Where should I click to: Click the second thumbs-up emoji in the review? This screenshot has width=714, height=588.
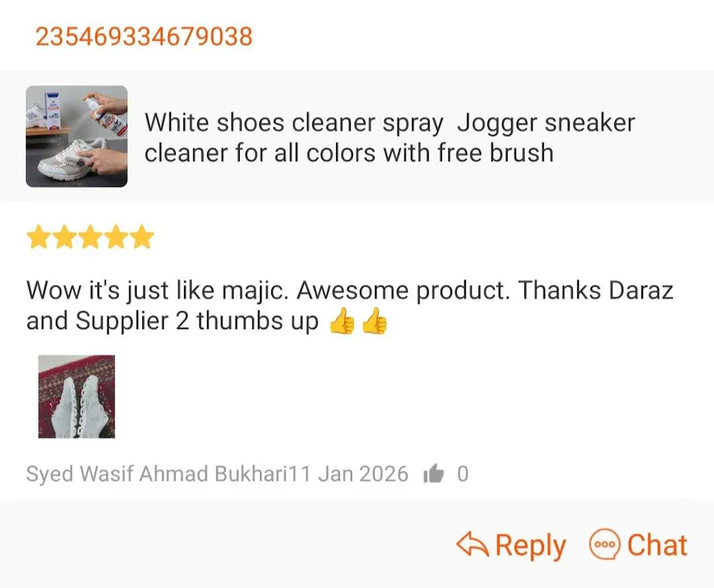pos(374,321)
